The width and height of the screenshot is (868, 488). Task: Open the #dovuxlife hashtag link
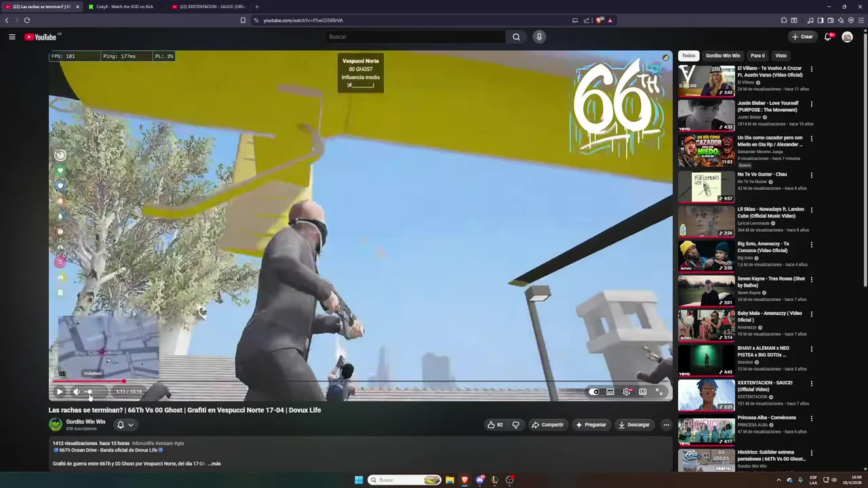click(142, 443)
